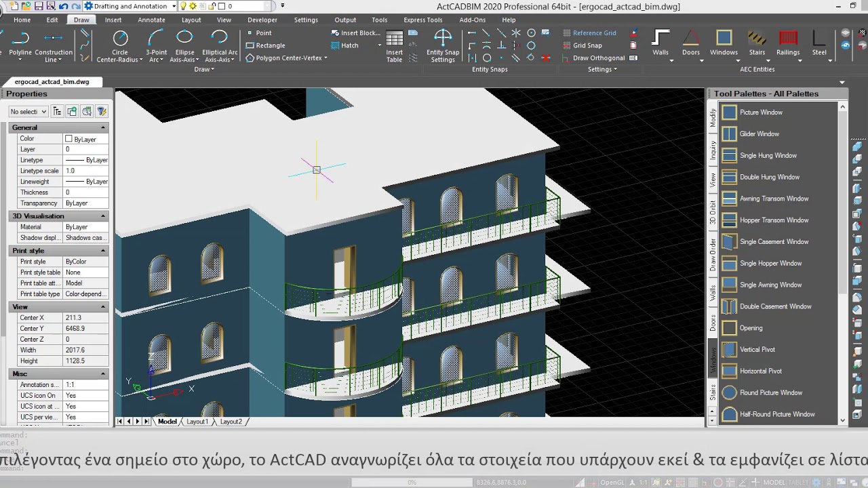Expand the Settings panel flyout

pos(602,69)
